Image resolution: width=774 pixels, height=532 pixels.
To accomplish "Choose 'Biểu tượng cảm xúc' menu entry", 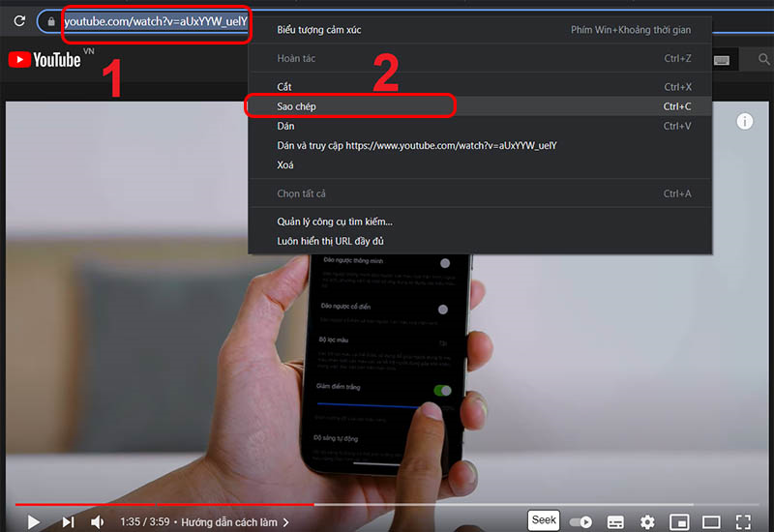I will [x=480, y=30].
